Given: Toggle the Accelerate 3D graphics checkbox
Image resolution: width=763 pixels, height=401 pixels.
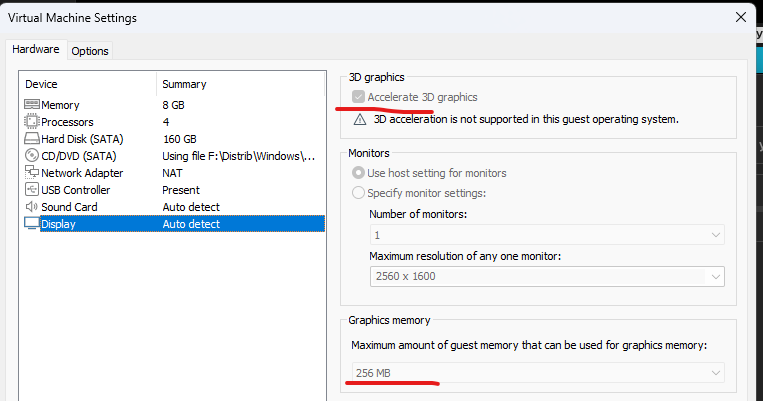Looking at the screenshot, I should click(x=358, y=97).
